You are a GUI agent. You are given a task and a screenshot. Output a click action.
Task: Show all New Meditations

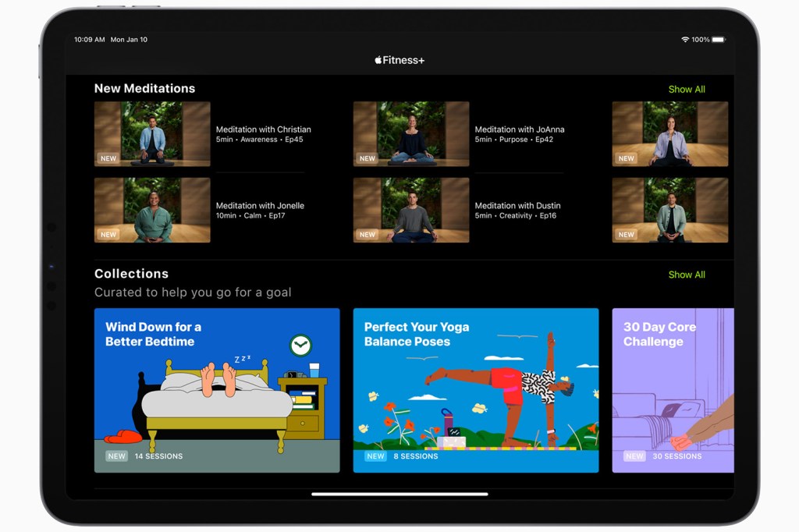click(687, 89)
